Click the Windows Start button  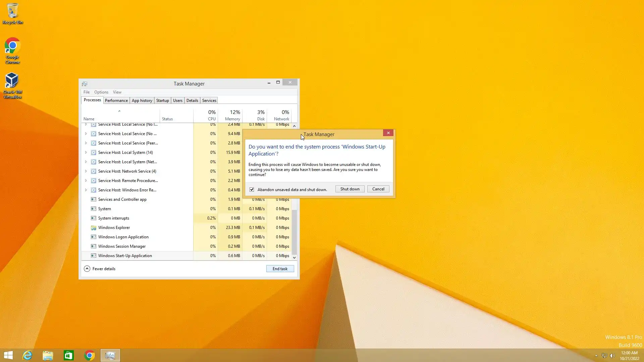pos(8,355)
